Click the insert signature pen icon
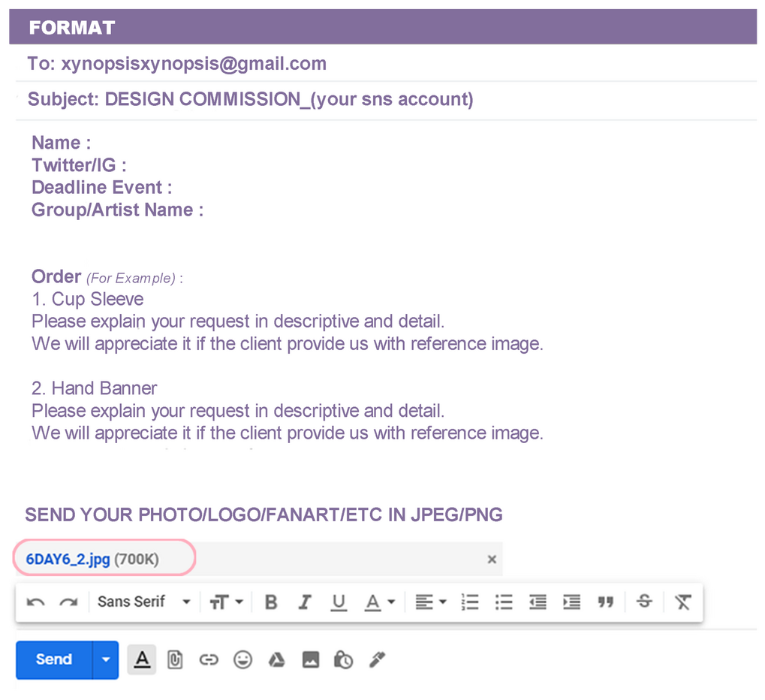Image resolution: width=765 pixels, height=700 pixels. (376, 659)
